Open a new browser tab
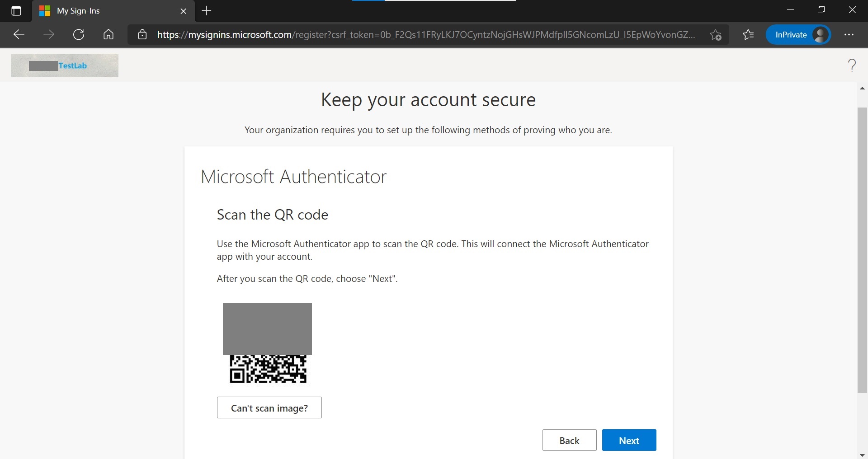Screen dimensions: 868x459 pyautogui.click(x=206, y=11)
